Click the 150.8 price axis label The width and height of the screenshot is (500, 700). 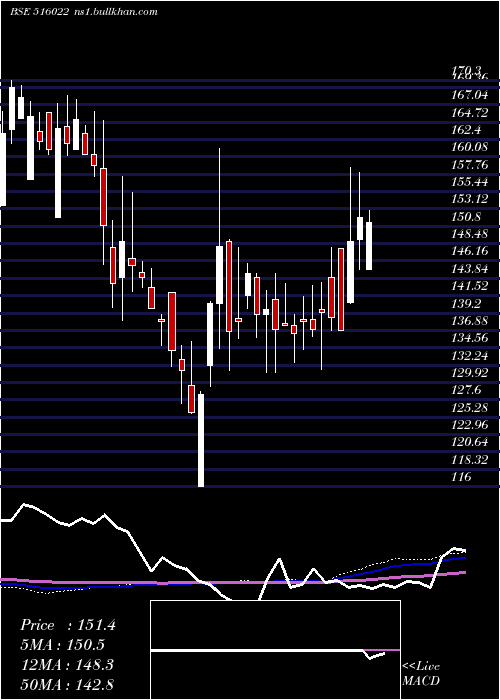point(467,217)
